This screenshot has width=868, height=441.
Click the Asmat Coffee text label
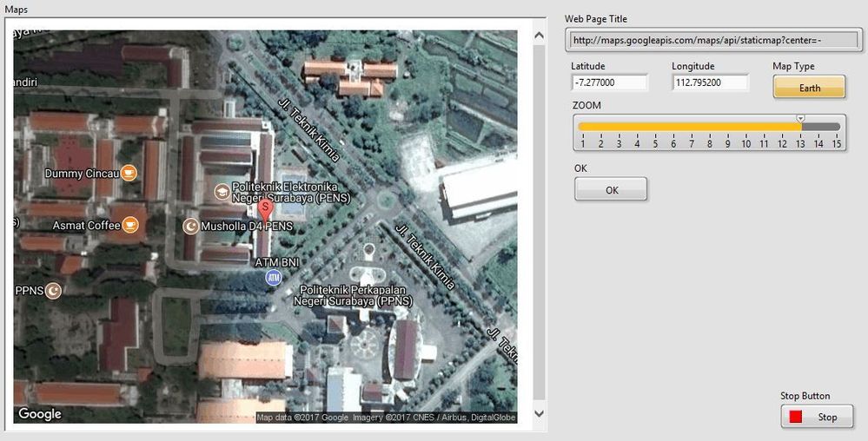coord(86,225)
